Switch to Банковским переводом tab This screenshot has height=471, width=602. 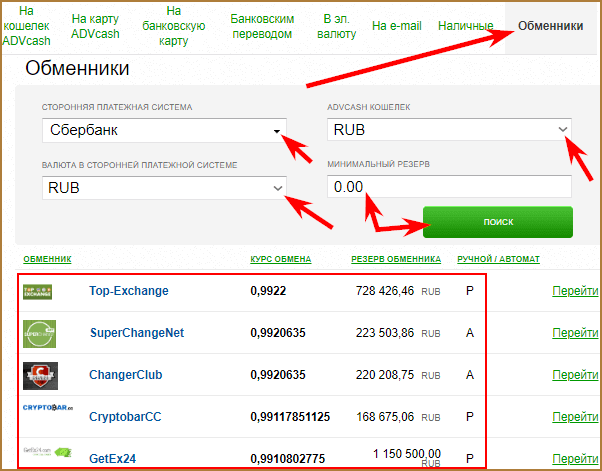[262, 26]
